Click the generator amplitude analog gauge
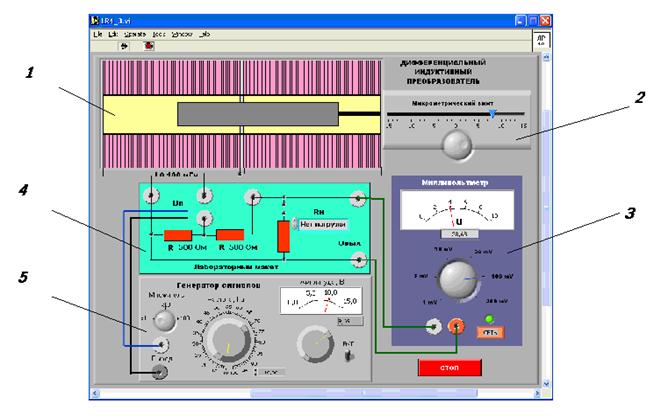The image size is (661, 416). click(x=321, y=301)
